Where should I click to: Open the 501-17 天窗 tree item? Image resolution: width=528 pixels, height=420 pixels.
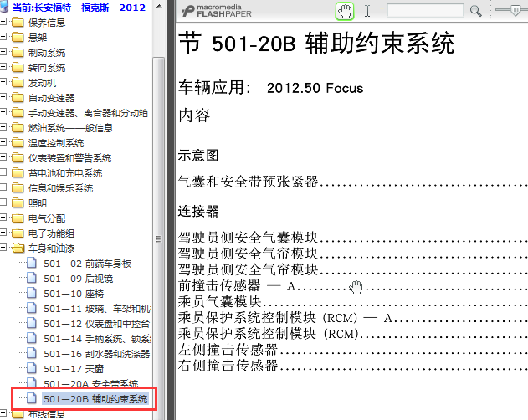tap(74, 369)
